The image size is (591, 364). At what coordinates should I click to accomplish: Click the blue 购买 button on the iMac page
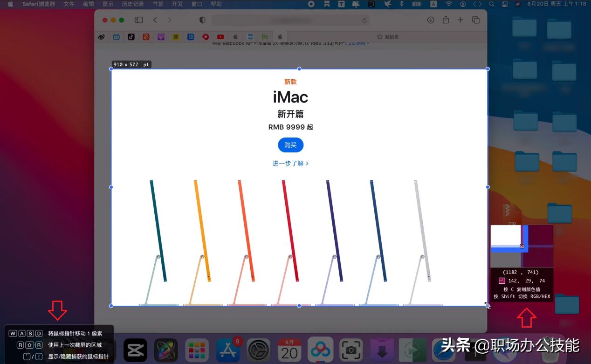[x=290, y=145]
